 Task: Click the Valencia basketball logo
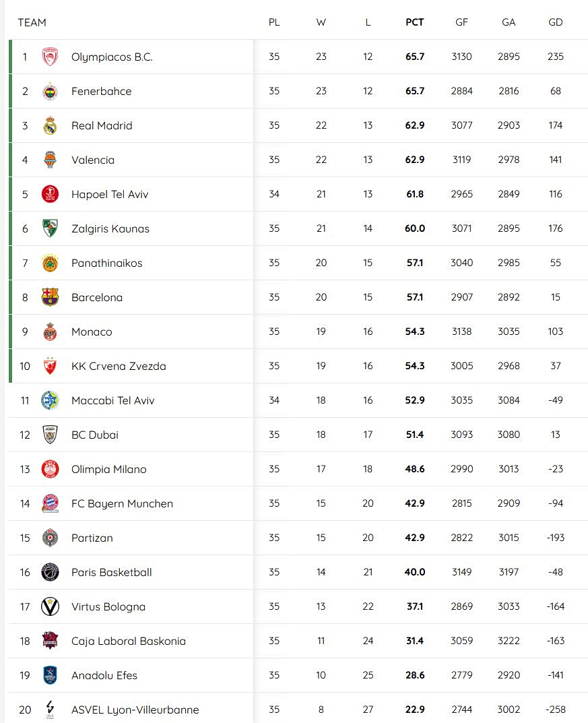coord(50,160)
